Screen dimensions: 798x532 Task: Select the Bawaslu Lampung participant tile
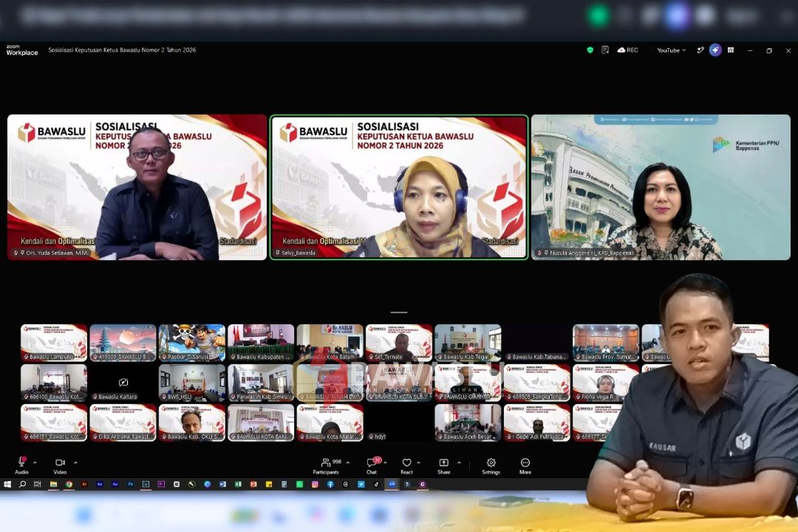[x=54, y=343]
